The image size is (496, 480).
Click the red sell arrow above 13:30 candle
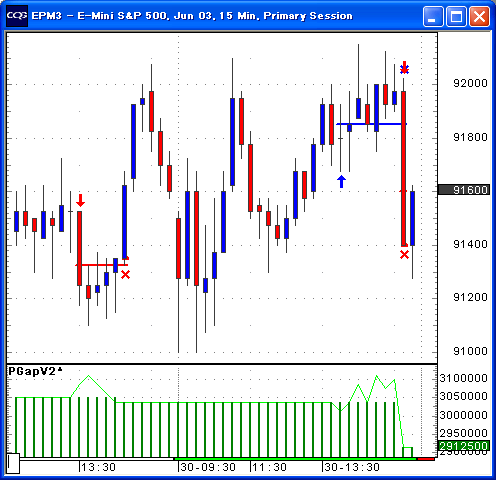coord(80,200)
